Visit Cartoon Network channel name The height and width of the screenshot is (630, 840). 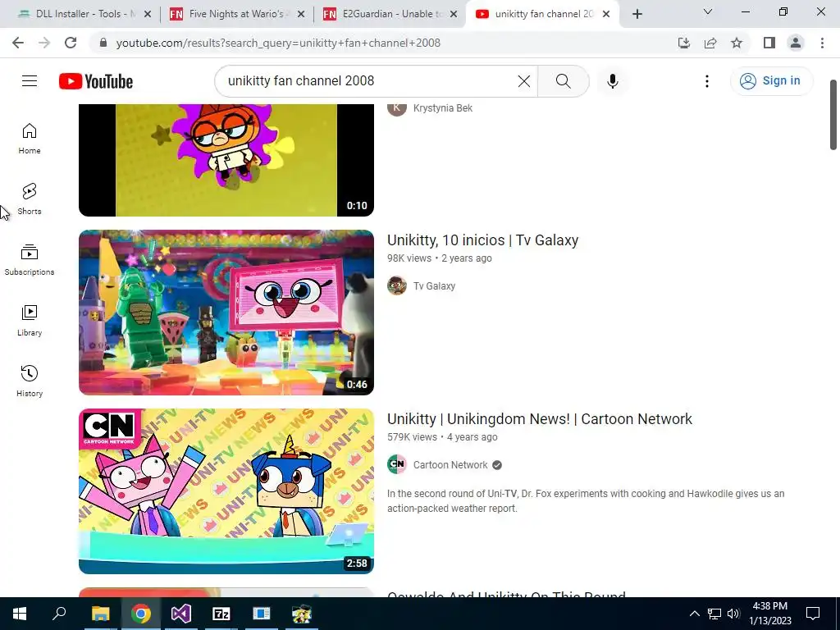point(450,465)
